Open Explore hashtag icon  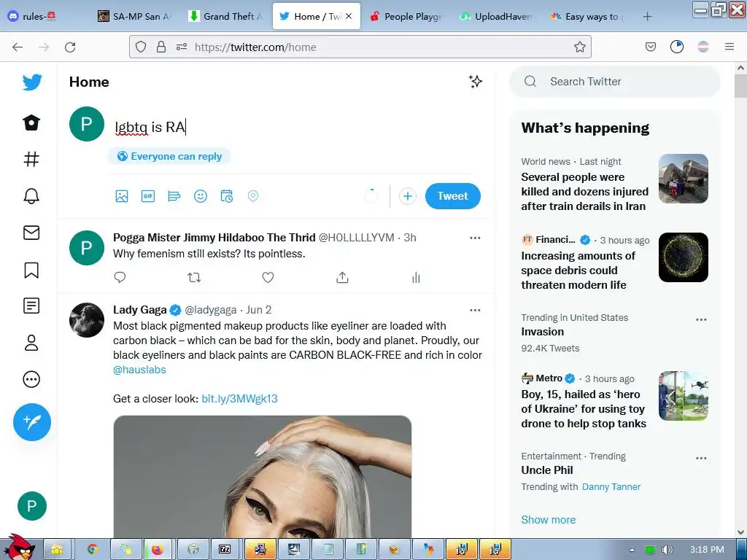[31, 159]
